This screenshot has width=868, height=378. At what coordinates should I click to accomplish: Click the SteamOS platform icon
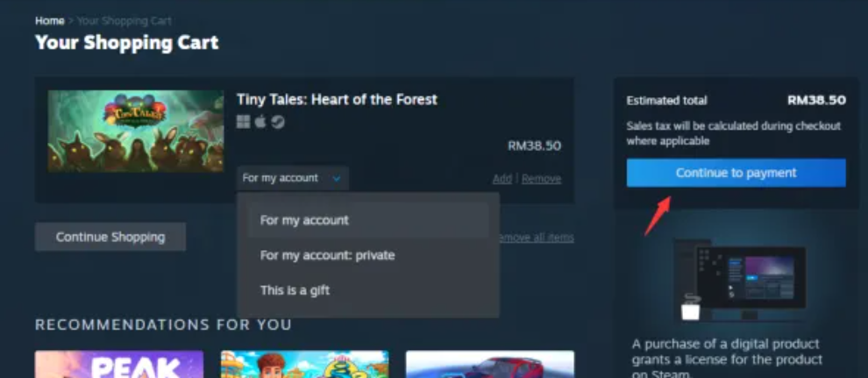(278, 122)
